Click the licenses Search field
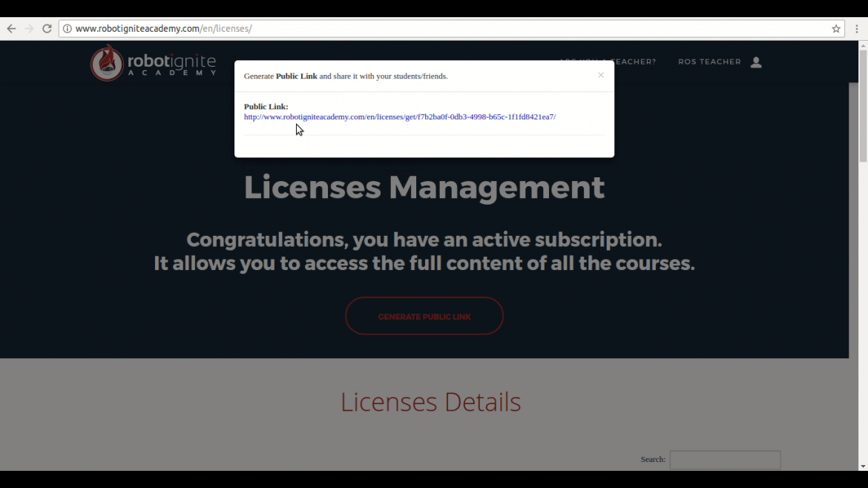The image size is (868, 488). tap(725, 460)
